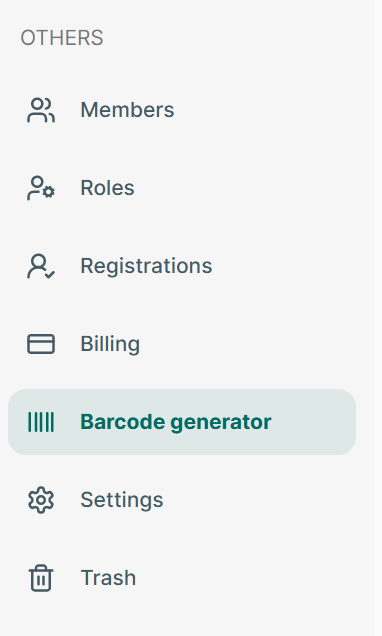382x636 pixels.
Task: Open the Members page
Action: tap(182, 110)
